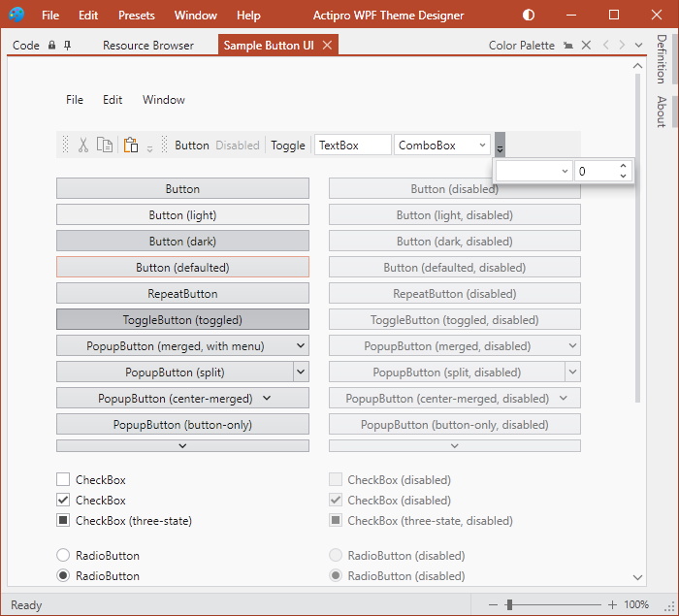The width and height of the screenshot is (679, 616).
Task: Open the tab list dropdown chevron
Action: pyautogui.click(x=638, y=45)
